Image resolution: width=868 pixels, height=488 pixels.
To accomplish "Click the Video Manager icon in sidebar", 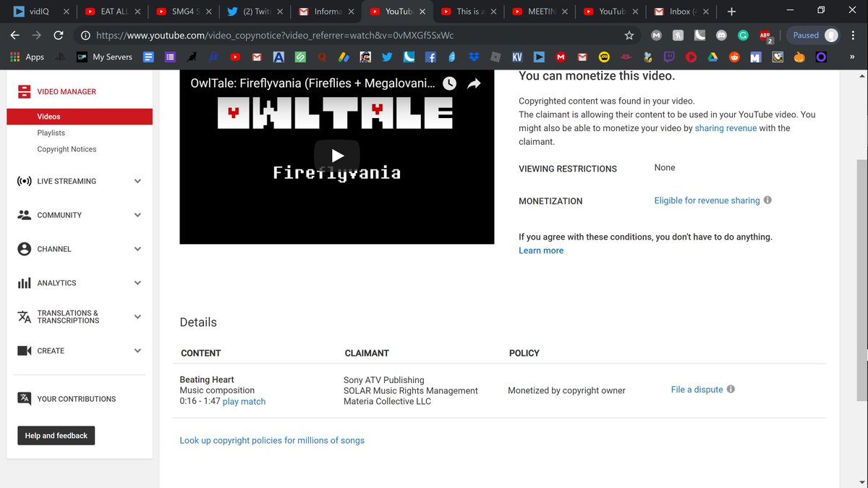I will pyautogui.click(x=24, y=91).
